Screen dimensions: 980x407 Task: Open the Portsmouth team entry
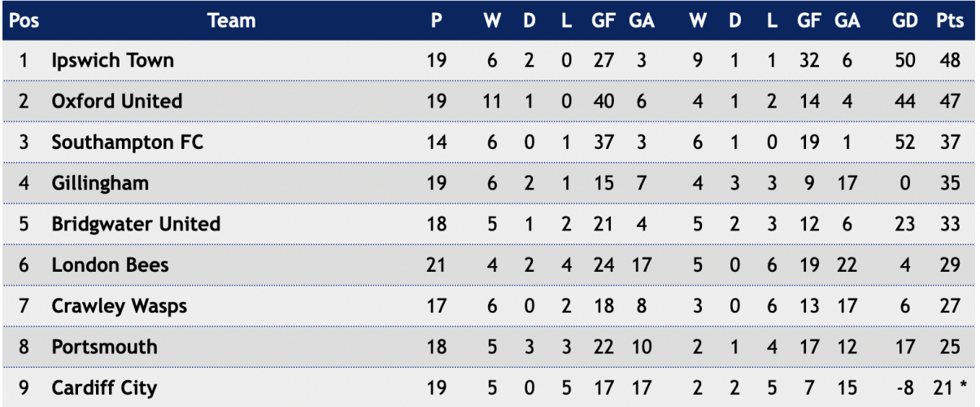[104, 347]
